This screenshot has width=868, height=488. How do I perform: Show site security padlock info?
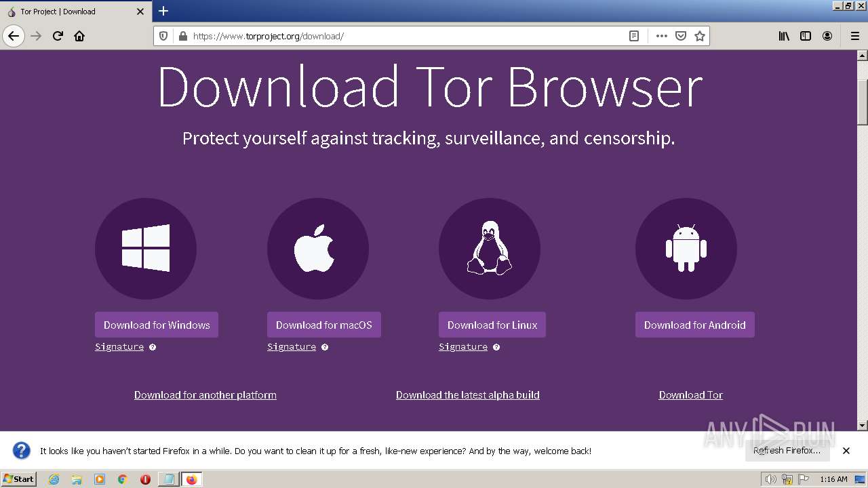182,36
